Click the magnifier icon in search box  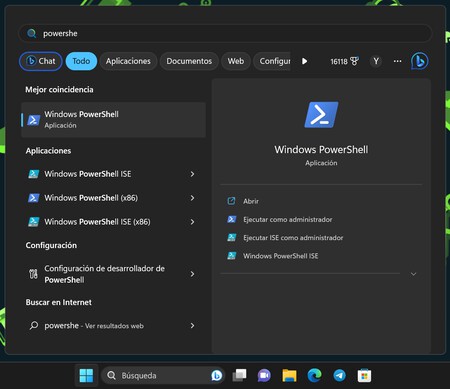coord(32,33)
